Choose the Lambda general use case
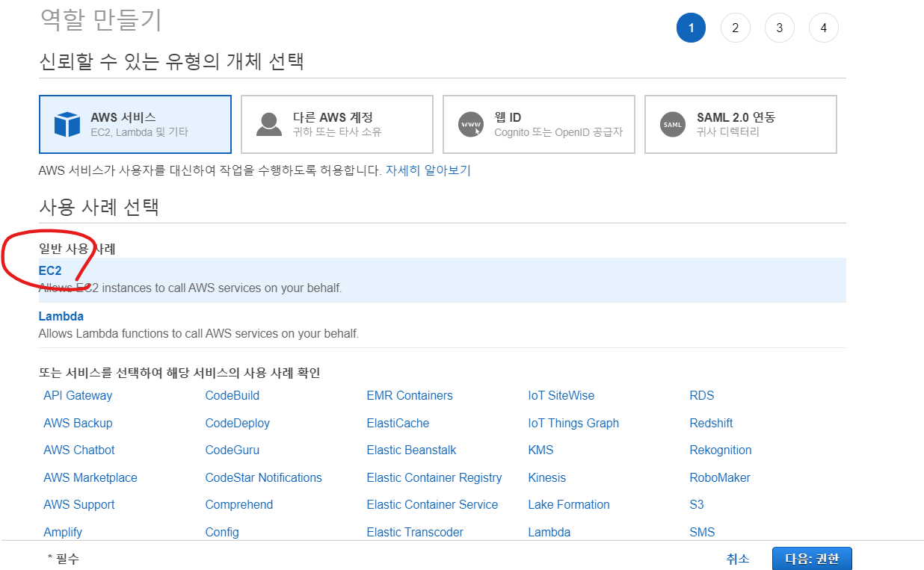 [x=443, y=325]
